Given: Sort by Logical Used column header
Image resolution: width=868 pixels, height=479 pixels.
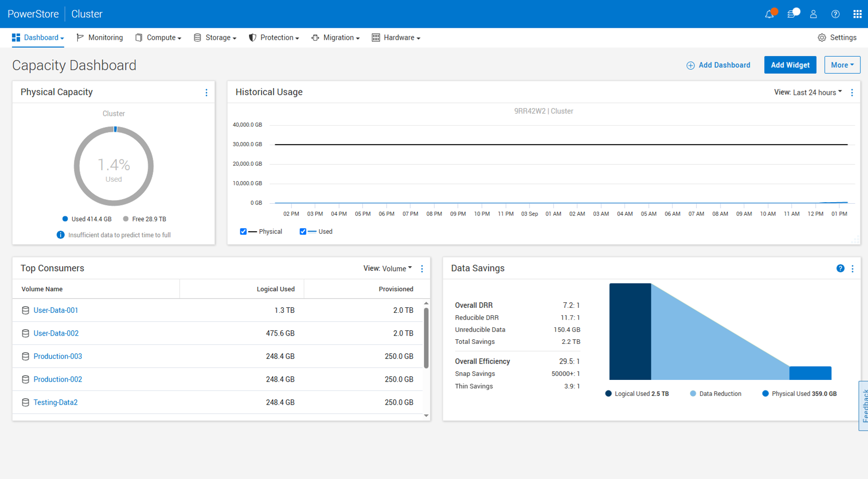Looking at the screenshot, I should click(x=275, y=289).
